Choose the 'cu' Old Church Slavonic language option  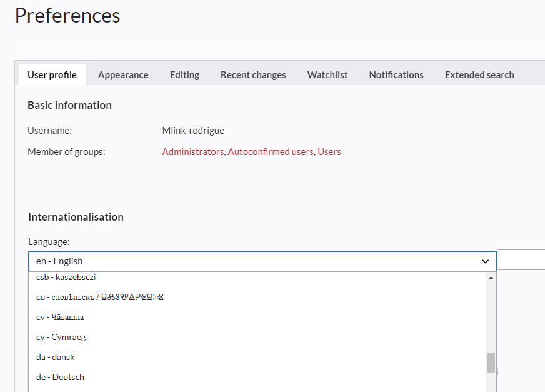100,297
